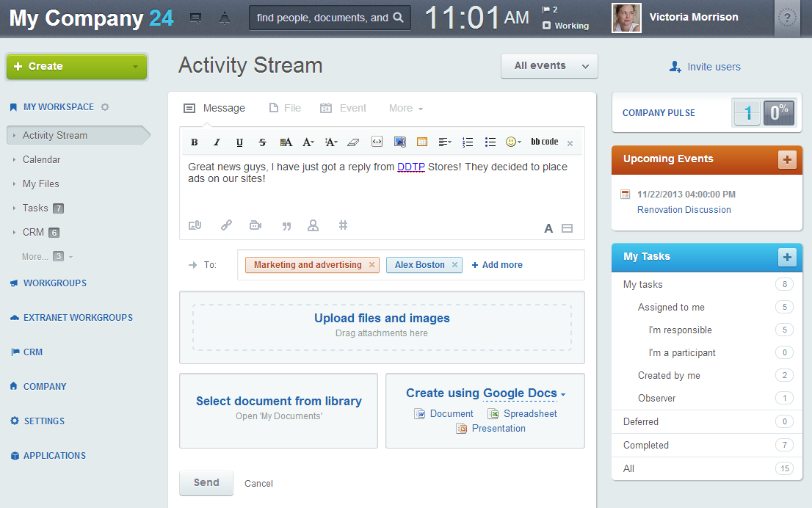812x508 pixels.
Task: Click the strikethrough formatting icon
Action: [x=262, y=142]
